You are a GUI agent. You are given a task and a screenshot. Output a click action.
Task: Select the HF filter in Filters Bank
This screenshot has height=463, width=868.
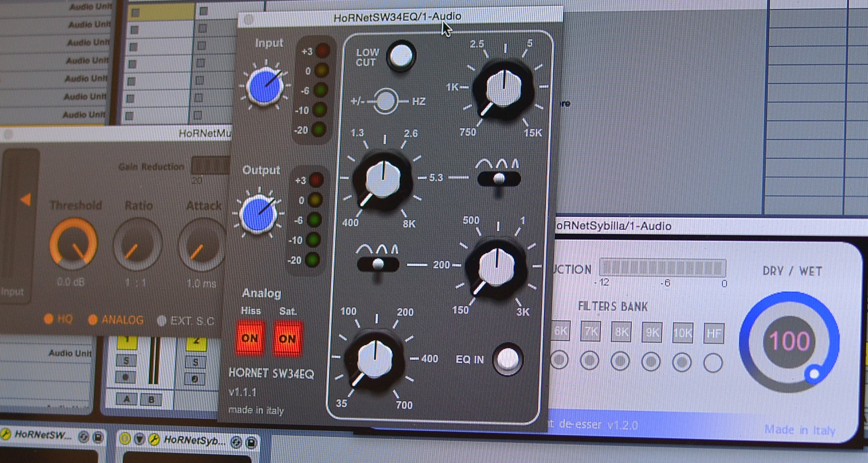(714, 333)
